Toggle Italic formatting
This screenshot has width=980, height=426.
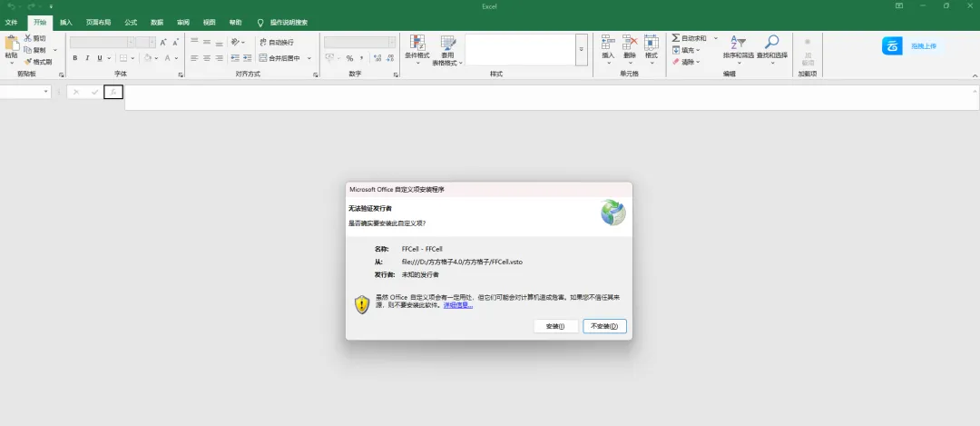tap(87, 58)
